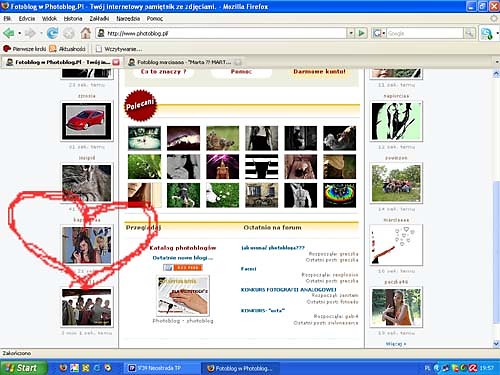Reload the page with the Refresh icon
Screen dimensions: 500x375
pyautogui.click(x=52, y=33)
